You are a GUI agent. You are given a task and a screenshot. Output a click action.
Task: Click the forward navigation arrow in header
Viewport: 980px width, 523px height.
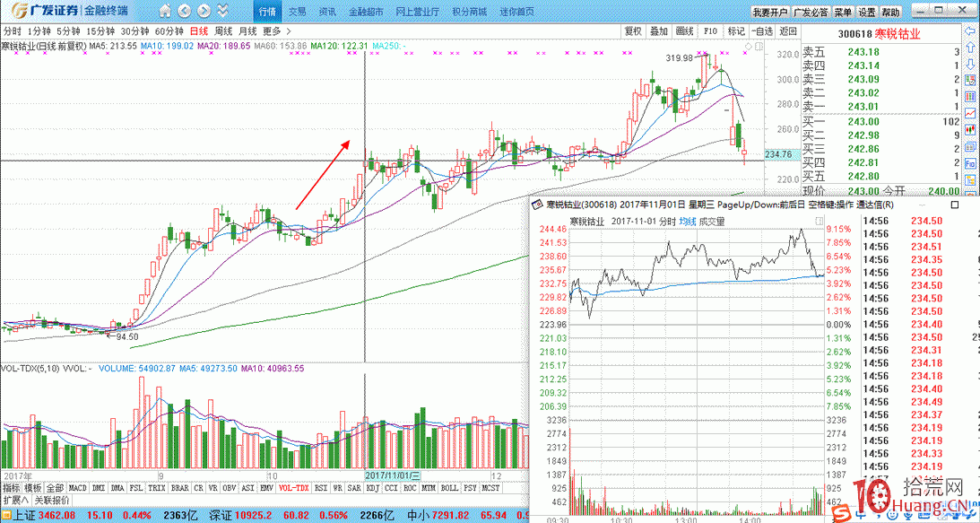coord(204,12)
